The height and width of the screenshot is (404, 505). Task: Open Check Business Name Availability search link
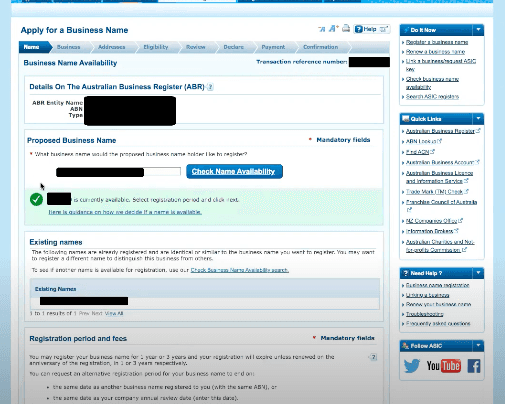point(240,270)
